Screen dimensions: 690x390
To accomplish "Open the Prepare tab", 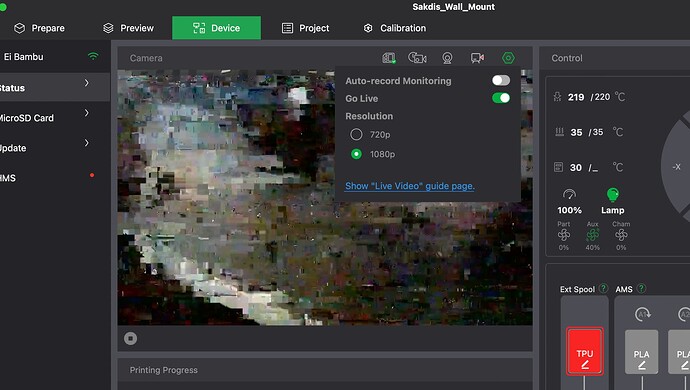I will coord(39,28).
